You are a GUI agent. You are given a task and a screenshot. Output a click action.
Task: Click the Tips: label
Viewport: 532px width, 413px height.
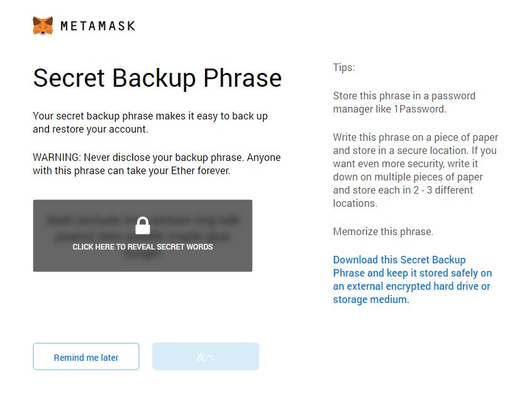pyautogui.click(x=344, y=68)
